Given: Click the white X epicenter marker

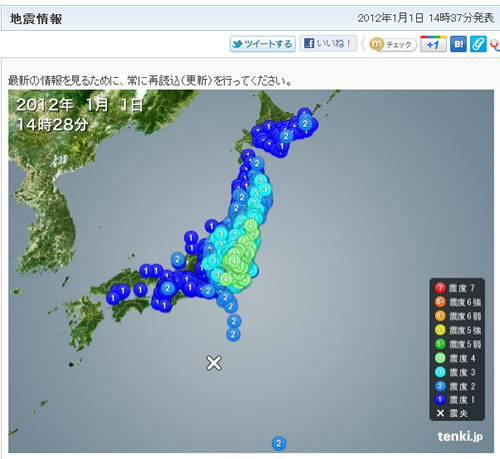Looking at the screenshot, I should 214,363.
